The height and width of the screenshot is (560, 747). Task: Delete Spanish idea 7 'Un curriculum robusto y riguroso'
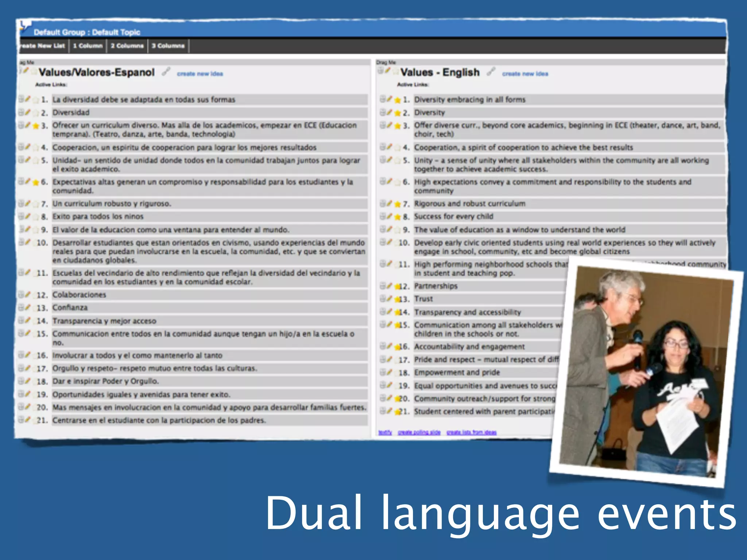coord(21,203)
